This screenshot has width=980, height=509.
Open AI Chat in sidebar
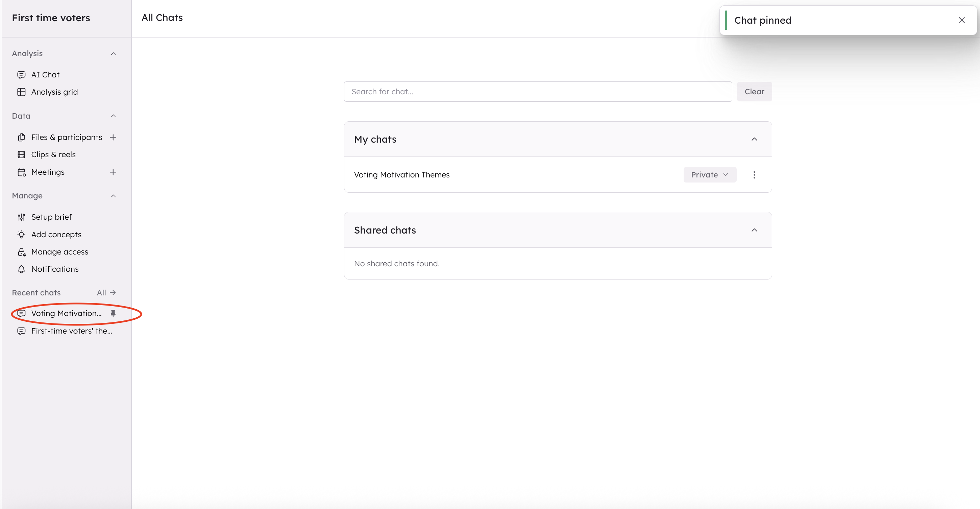(x=45, y=75)
